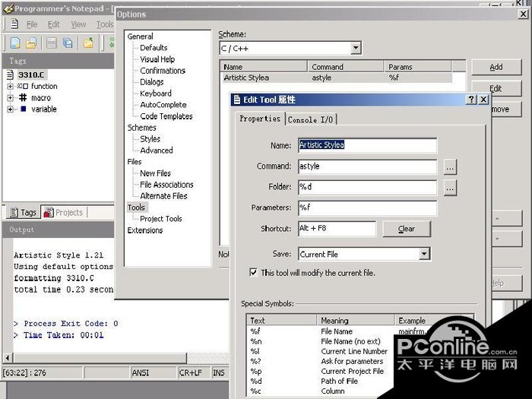Screen dimensions: 532x399
Task: Toggle 'This tool will modify the current file'
Action: [x=254, y=273]
